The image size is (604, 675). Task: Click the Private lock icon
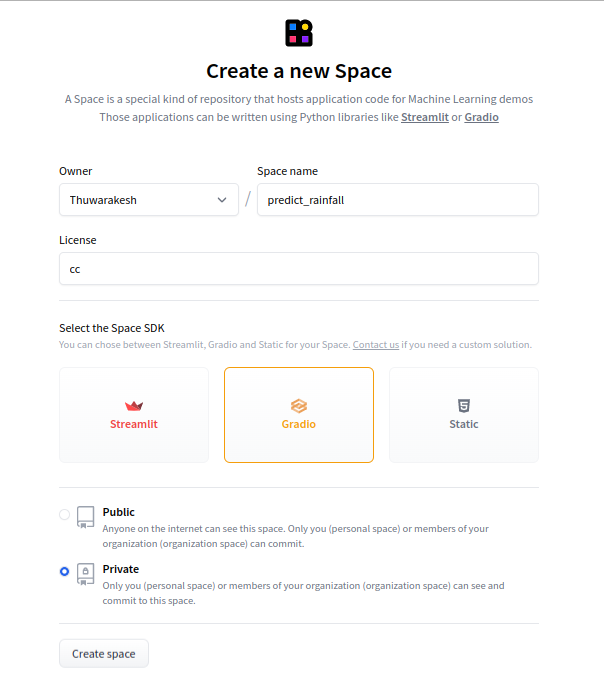tap(86, 574)
